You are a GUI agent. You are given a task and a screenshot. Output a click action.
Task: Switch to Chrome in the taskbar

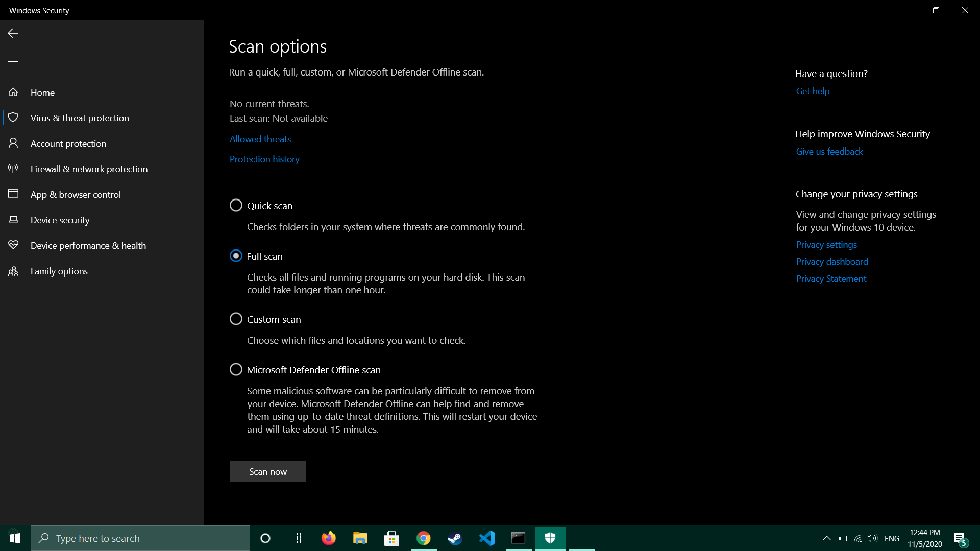pos(424,538)
